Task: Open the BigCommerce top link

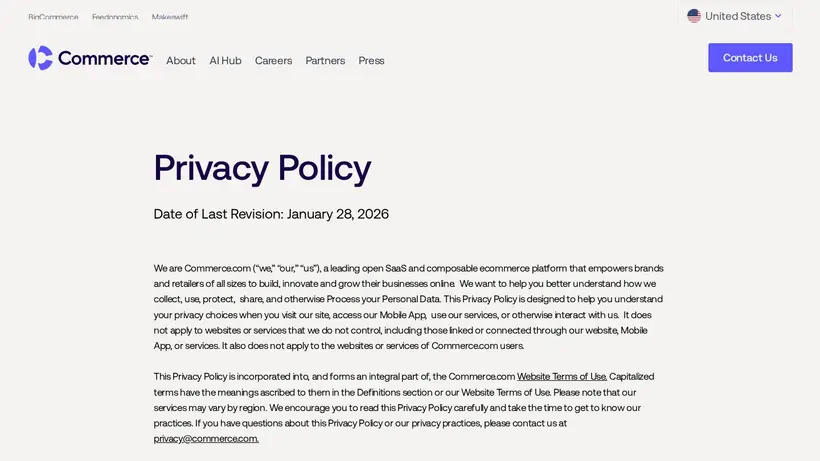Action: (x=53, y=17)
